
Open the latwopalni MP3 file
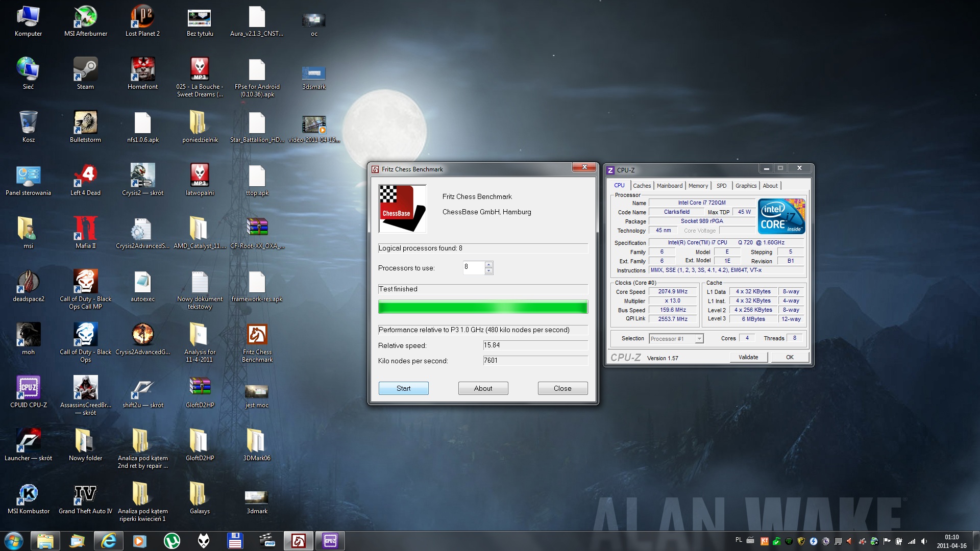click(200, 181)
